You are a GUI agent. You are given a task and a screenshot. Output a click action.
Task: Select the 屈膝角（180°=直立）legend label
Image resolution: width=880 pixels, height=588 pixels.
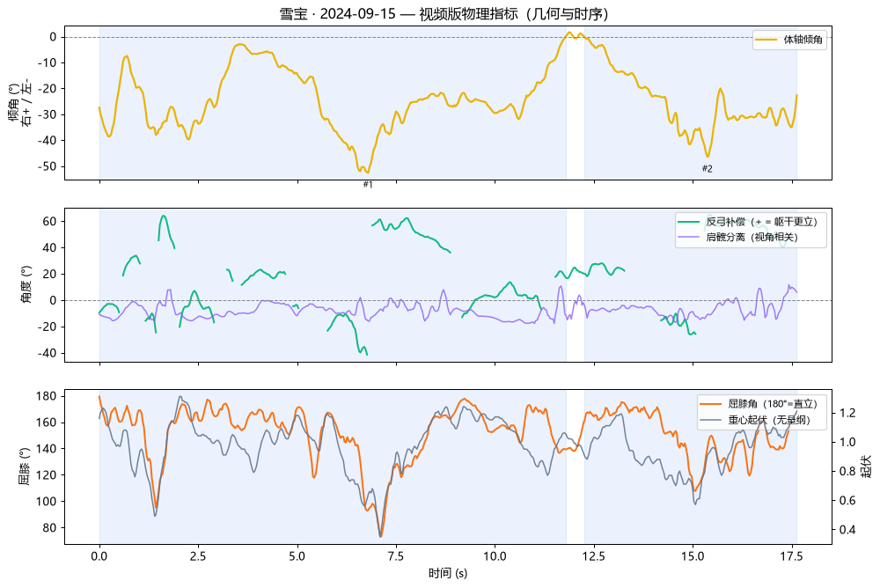click(773, 404)
